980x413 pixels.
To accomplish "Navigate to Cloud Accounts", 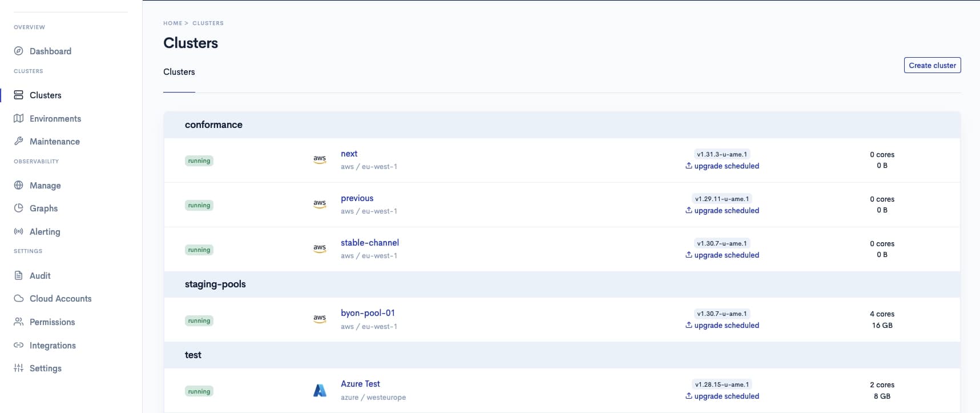I will pyautogui.click(x=61, y=298).
